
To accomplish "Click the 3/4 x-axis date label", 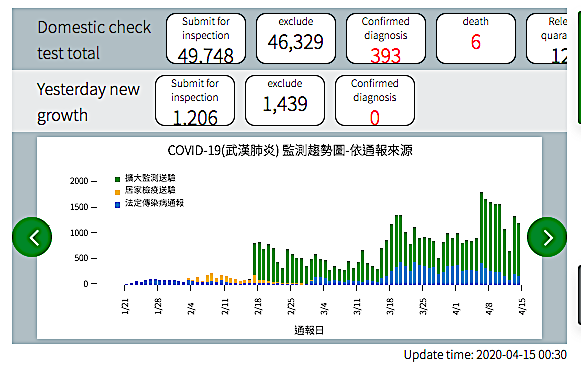I will click(324, 308).
